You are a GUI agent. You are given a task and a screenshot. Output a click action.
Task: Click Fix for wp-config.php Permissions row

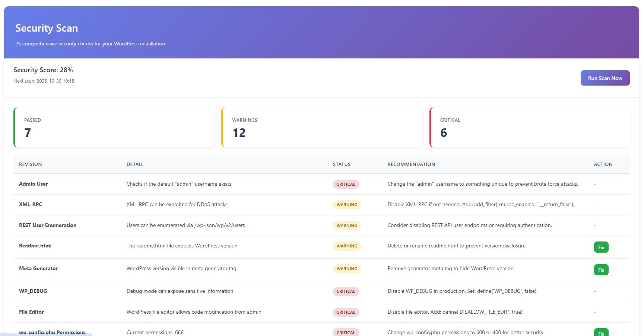[x=601, y=332]
